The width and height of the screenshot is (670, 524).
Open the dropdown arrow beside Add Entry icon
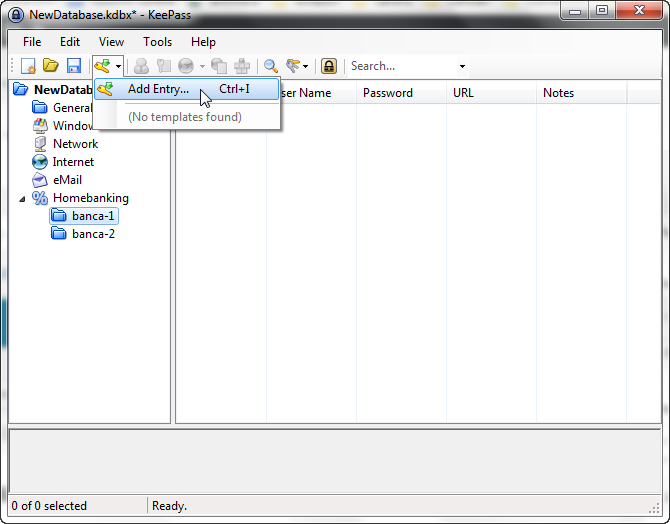[118, 67]
